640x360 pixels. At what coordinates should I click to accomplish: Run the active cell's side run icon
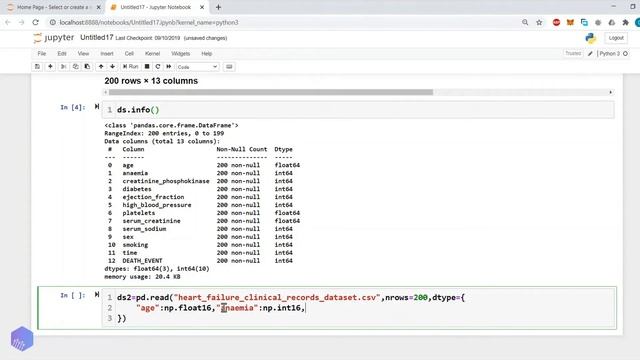[97, 294]
